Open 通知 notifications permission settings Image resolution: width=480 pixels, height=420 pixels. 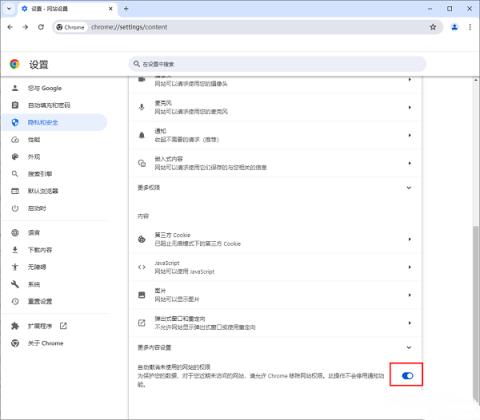coord(275,135)
